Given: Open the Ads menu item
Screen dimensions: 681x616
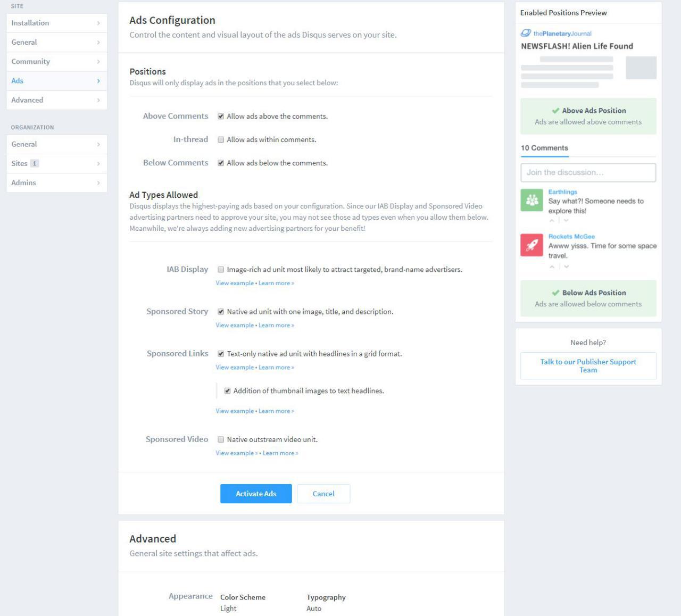Looking at the screenshot, I should [57, 81].
